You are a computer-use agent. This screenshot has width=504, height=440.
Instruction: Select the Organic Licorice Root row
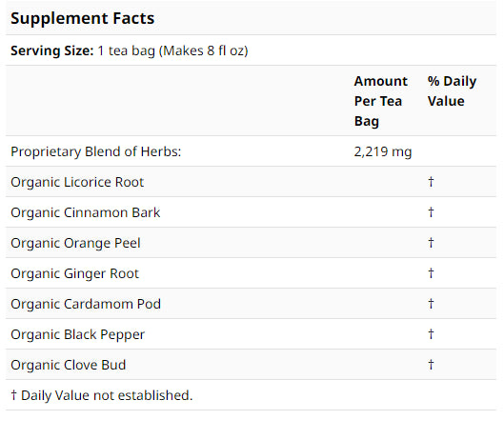pyautogui.click(x=251, y=182)
